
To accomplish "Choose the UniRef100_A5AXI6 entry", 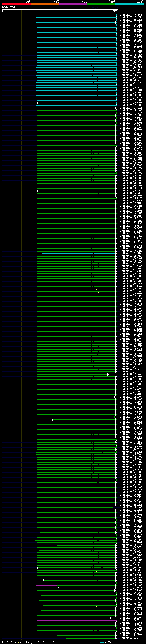I will pyautogui.click(x=131, y=45).
